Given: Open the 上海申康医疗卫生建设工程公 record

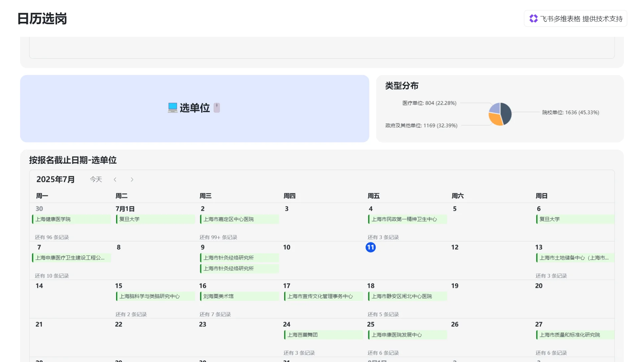Looking at the screenshot, I should (71, 258).
